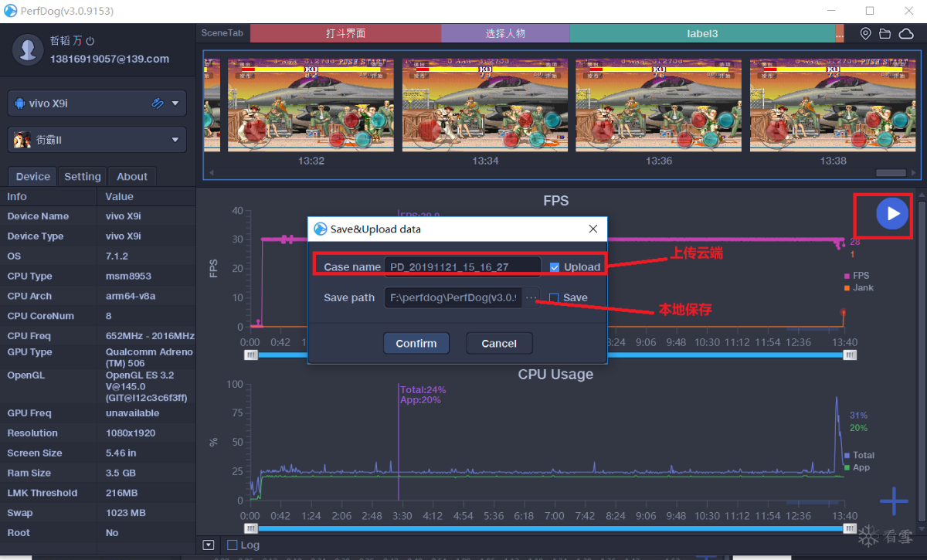Image resolution: width=927 pixels, height=560 pixels.
Task: Click the USB connection icon for vivo X9i
Action: (x=158, y=103)
